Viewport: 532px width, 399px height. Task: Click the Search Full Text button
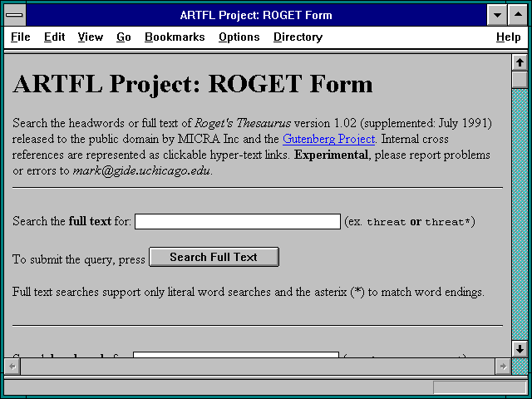(214, 257)
